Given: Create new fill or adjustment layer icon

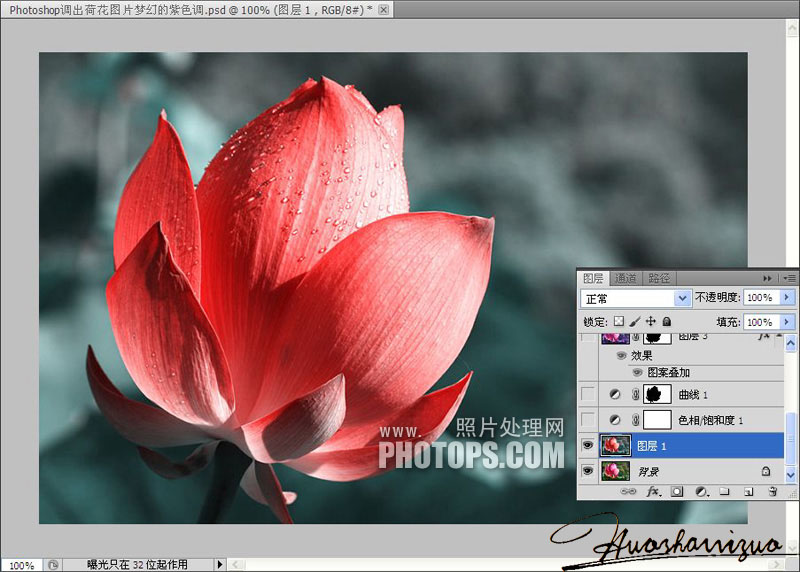Looking at the screenshot, I should 702,491.
